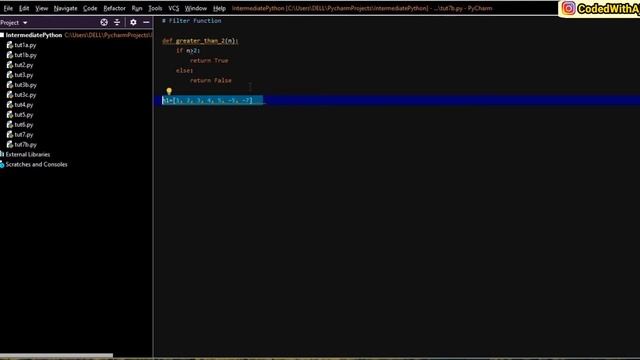
Task: Open the Refactor menu
Action: point(114,8)
